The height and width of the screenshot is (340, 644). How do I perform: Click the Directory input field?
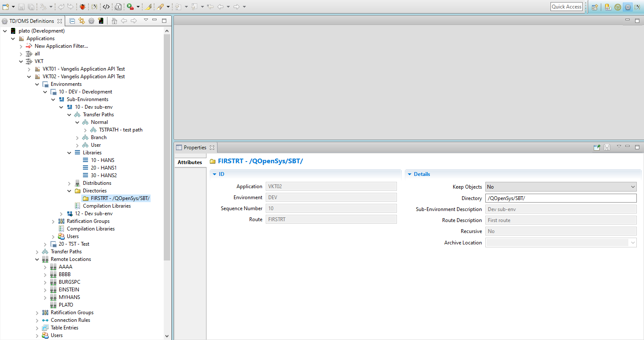[561, 198]
